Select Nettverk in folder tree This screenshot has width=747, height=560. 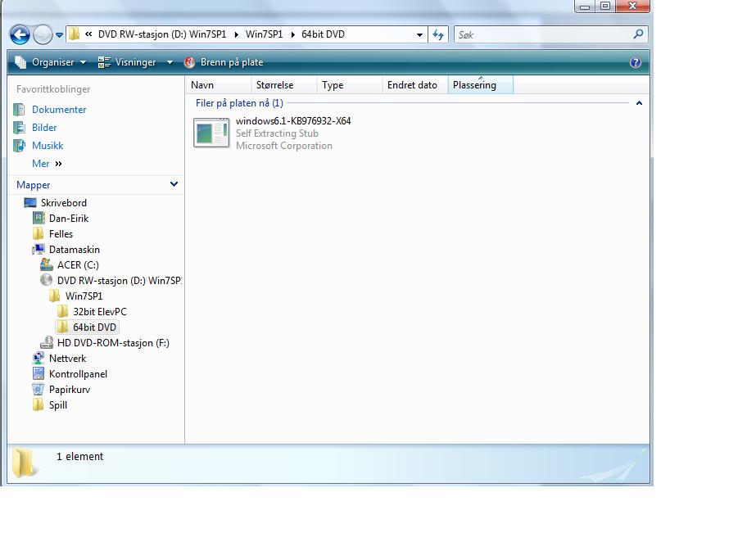(x=68, y=359)
